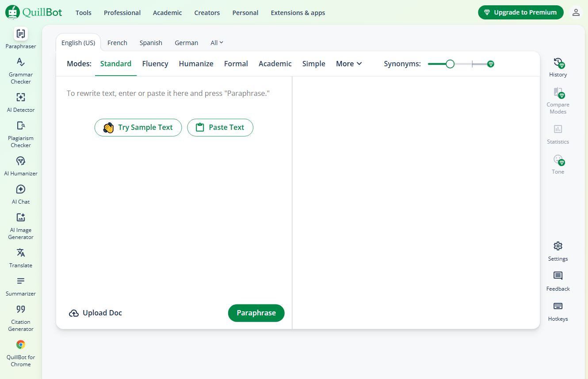Click the Try Sample Text button
The image size is (588, 379).
138,128
